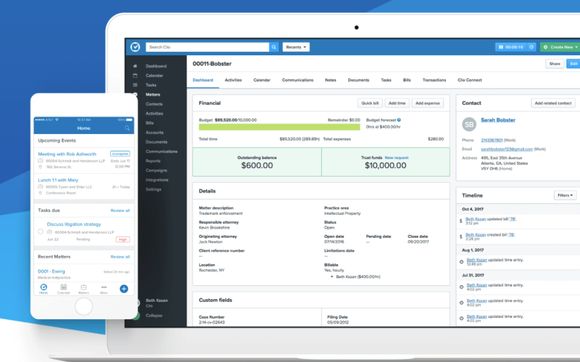This screenshot has height=362, width=580.
Task: Tap Review all next to Tasks due
Action: tap(120, 210)
